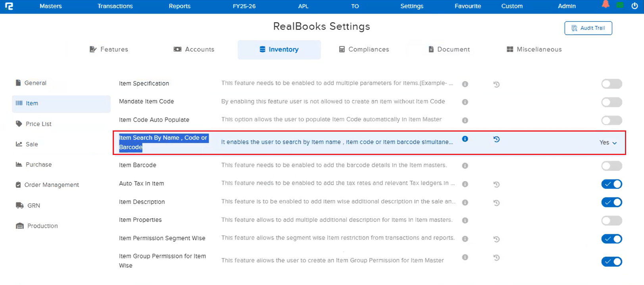Open the notification bell

tap(606, 4)
